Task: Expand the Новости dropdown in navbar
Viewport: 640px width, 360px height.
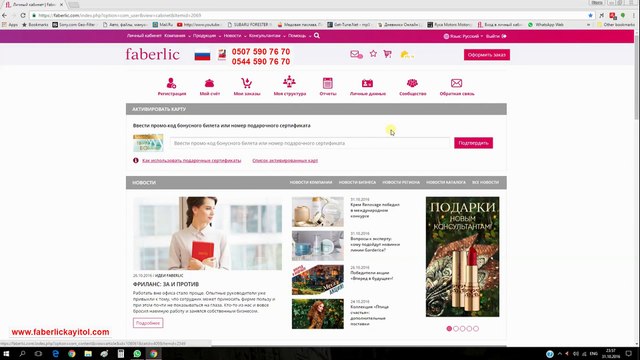Action: [235, 36]
